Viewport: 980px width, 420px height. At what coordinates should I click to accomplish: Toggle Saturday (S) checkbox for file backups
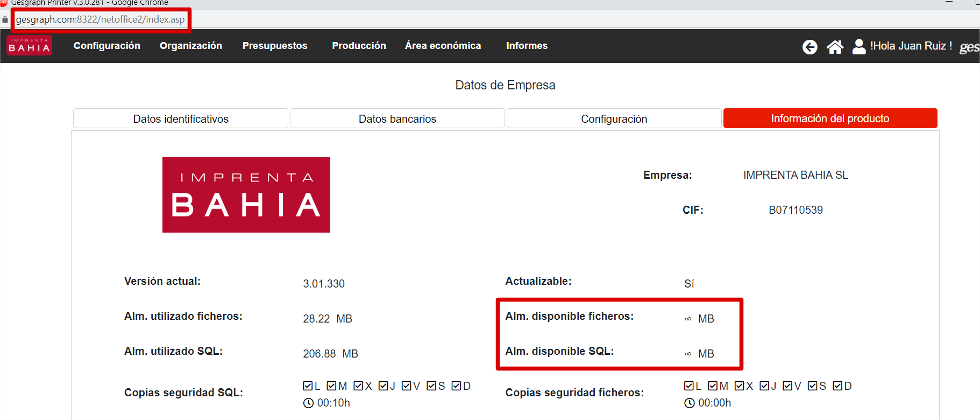(813, 386)
